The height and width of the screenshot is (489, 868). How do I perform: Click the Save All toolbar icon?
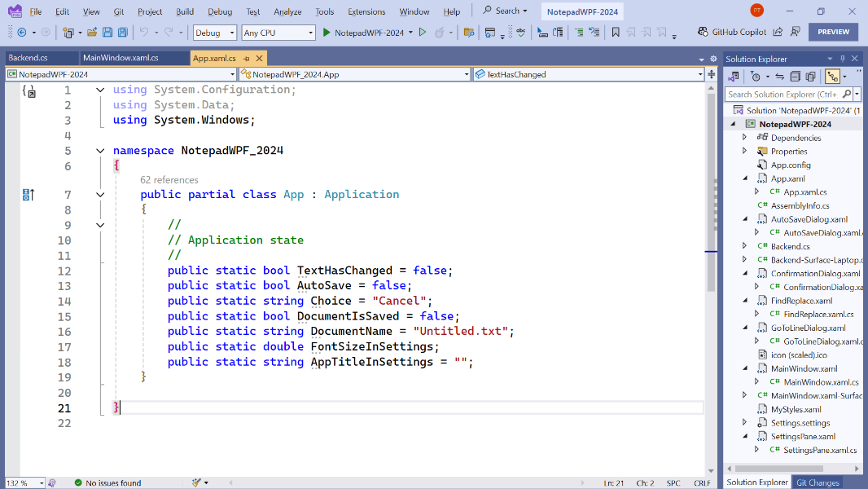pyautogui.click(x=123, y=33)
